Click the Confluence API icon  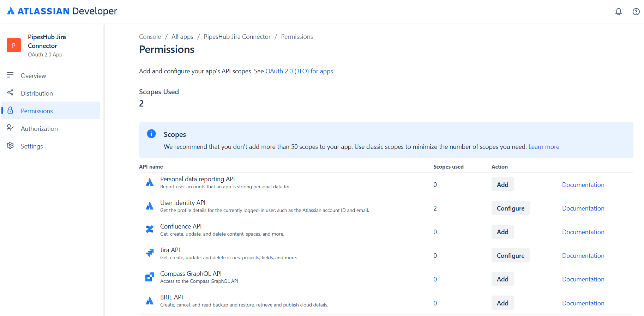pyautogui.click(x=150, y=229)
